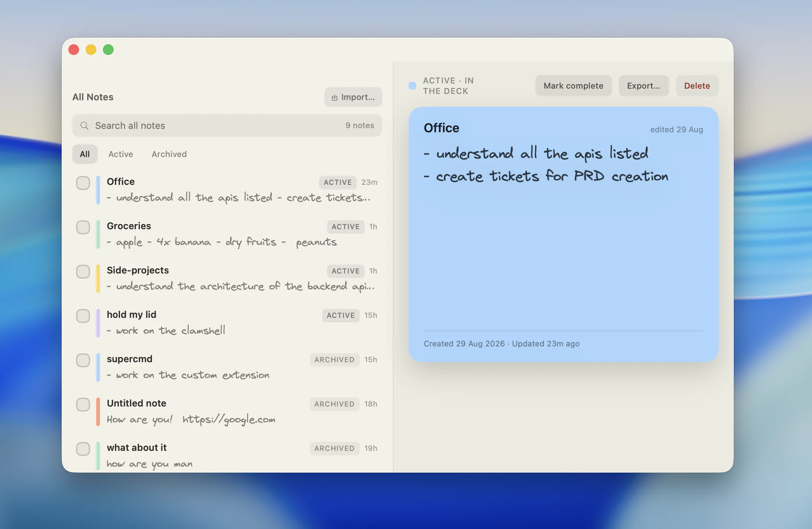
Task: Click 'Created 29 Aug 2026' footer text
Action: point(464,344)
